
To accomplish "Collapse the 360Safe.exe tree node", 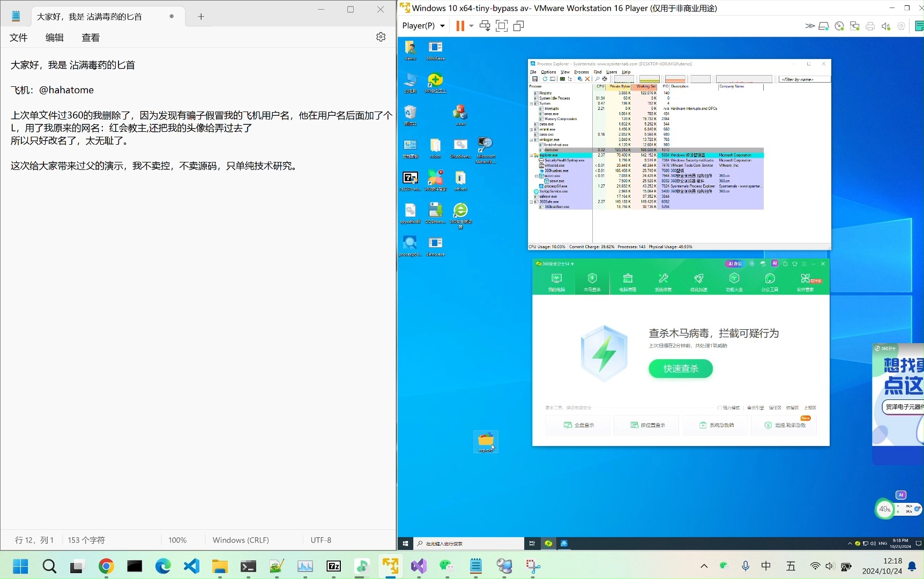I will [532, 202].
